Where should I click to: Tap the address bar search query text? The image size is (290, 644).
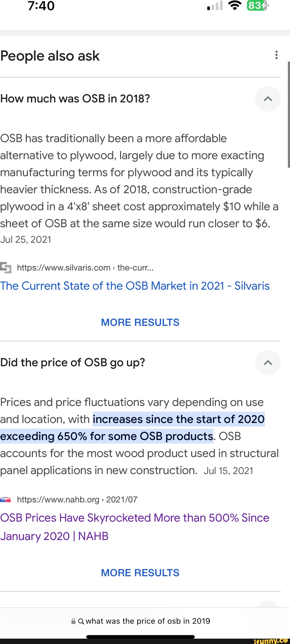pyautogui.click(x=148, y=621)
